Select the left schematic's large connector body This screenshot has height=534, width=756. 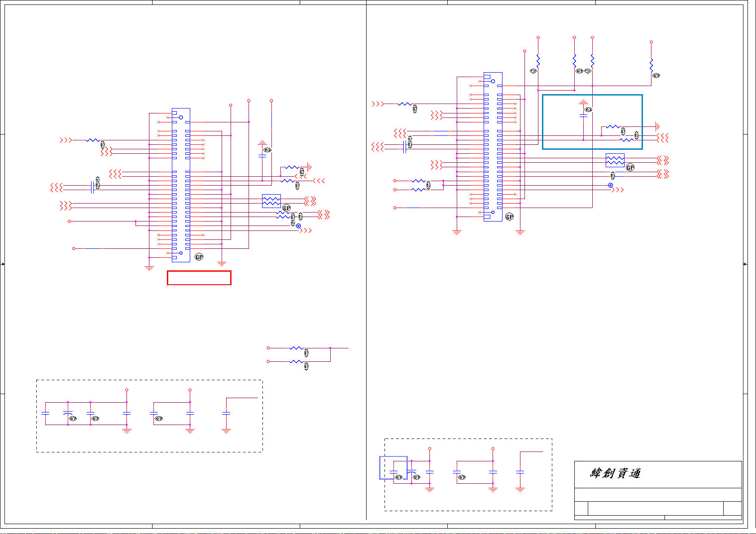(x=181, y=185)
